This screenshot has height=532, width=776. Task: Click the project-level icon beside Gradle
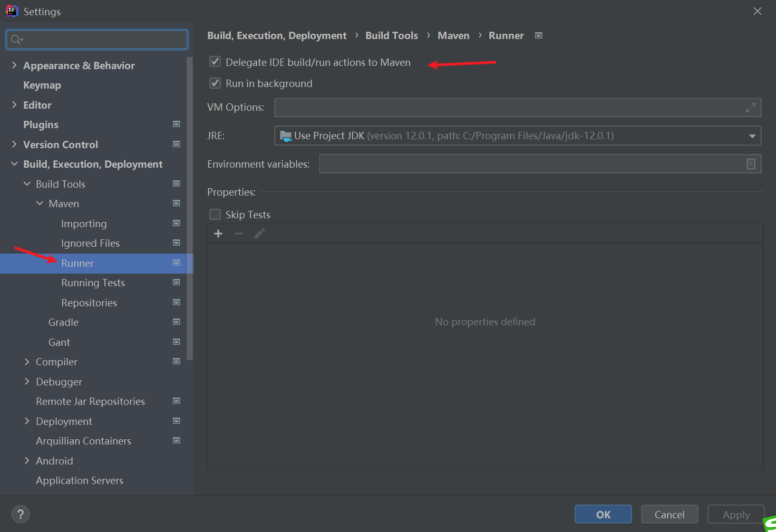pos(177,322)
